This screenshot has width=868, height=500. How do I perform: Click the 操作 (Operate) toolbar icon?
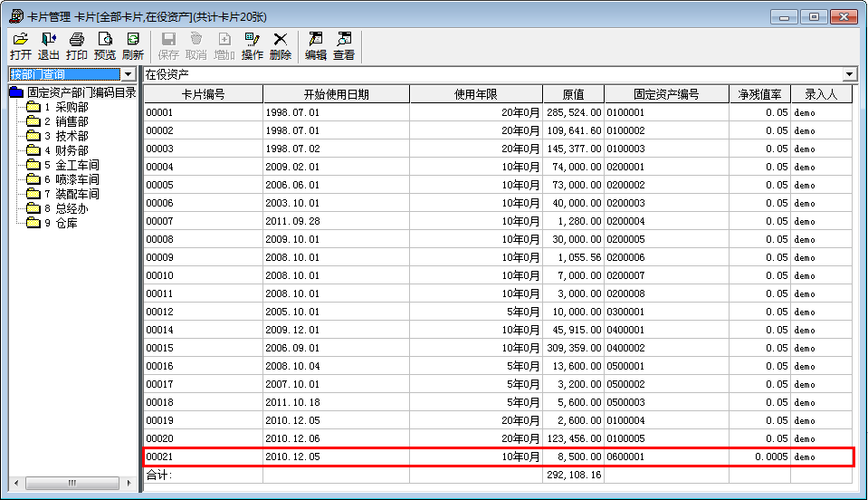pos(253,46)
